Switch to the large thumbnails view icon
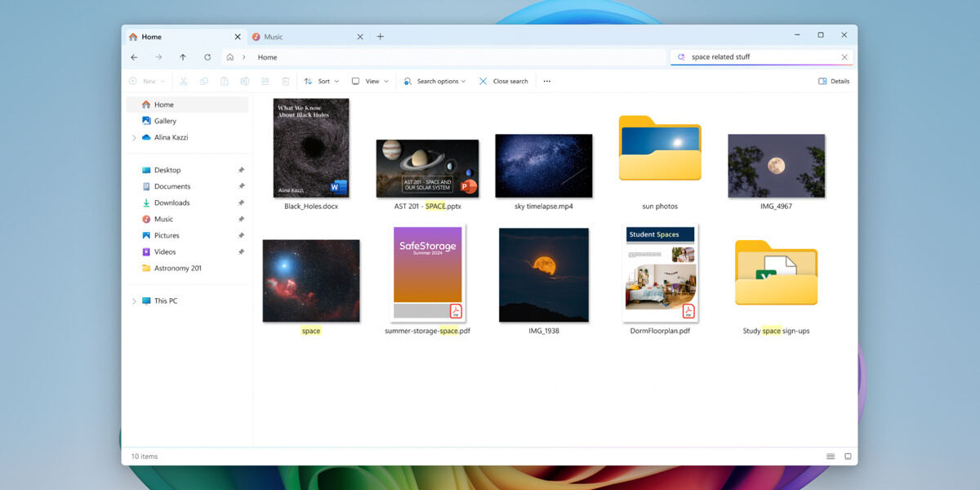980x490 pixels. [848, 456]
